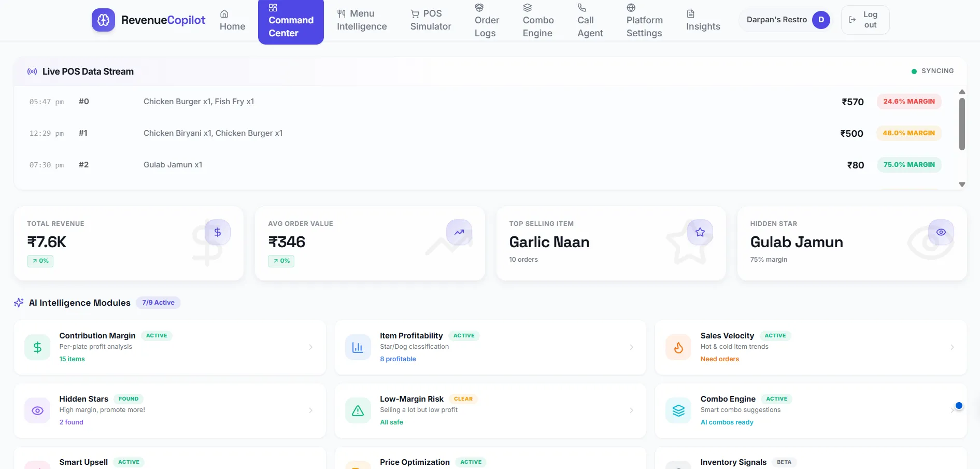Click the 2 found link
The height and width of the screenshot is (469, 980).
coord(71,422)
